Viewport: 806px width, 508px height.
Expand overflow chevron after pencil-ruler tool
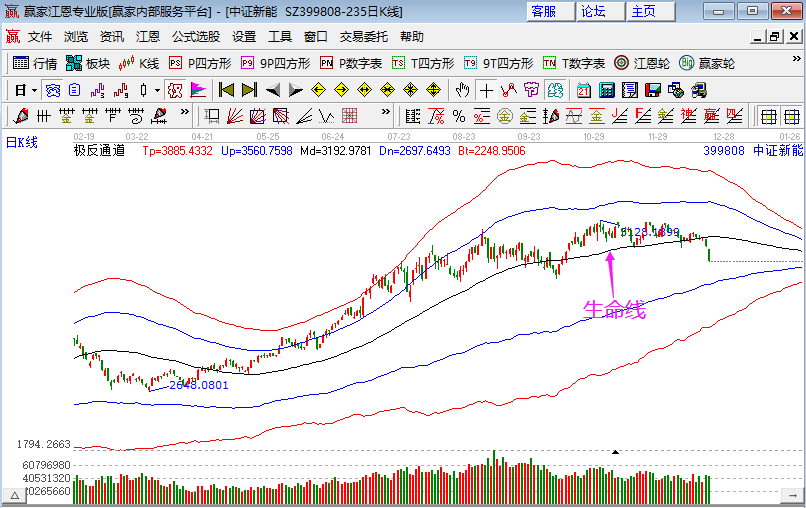(x=185, y=112)
